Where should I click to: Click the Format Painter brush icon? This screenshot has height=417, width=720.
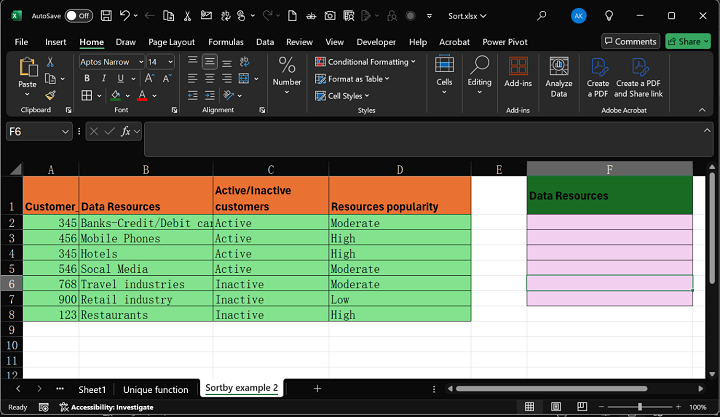(x=50, y=95)
